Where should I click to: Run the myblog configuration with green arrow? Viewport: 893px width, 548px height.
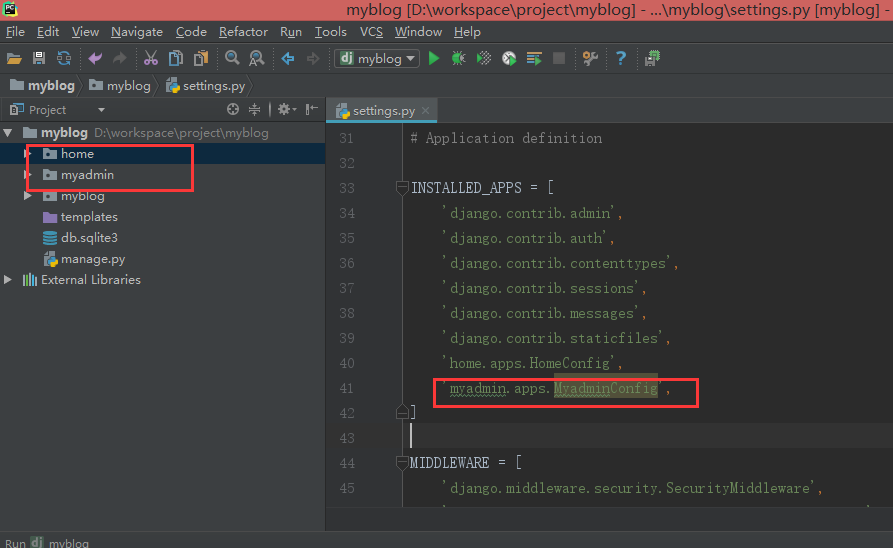tap(434, 58)
